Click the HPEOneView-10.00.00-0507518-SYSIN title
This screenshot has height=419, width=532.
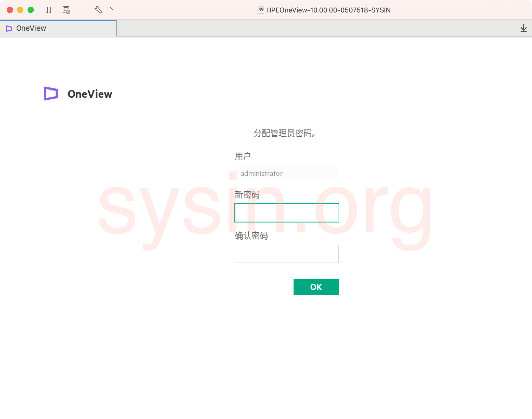click(x=328, y=10)
